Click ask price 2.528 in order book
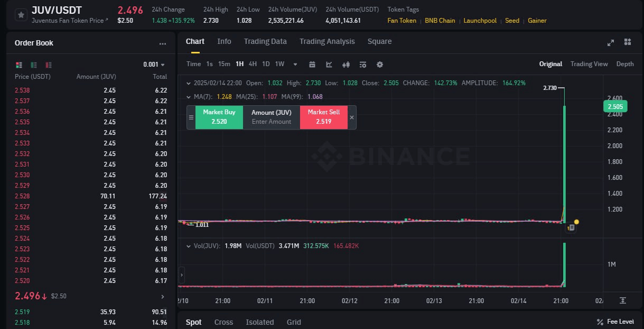 click(x=22, y=196)
